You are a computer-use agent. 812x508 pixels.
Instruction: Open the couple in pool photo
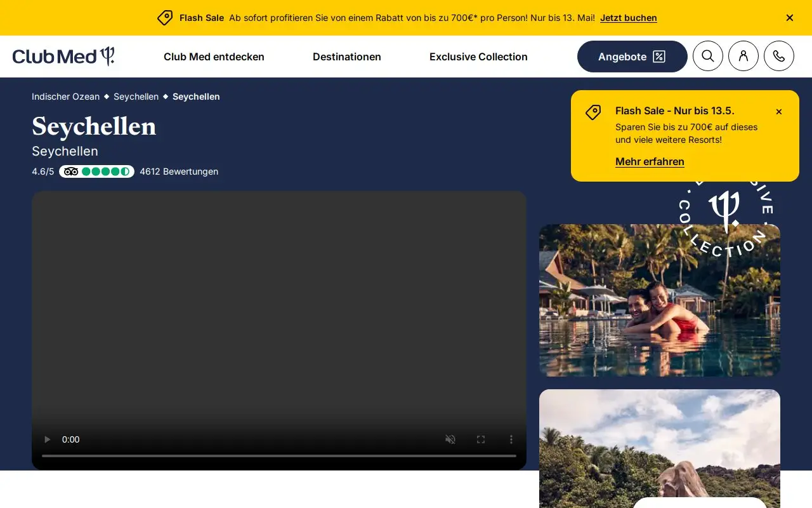(x=660, y=300)
